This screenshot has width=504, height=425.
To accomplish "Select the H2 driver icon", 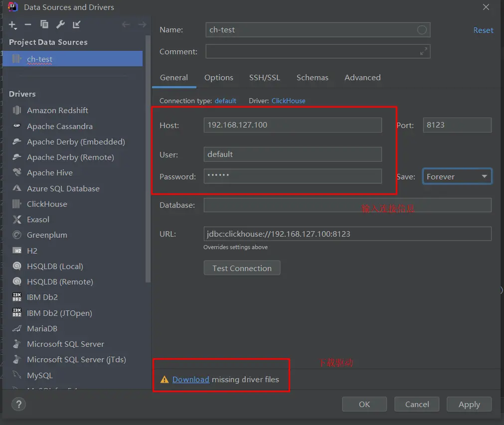I will click(17, 251).
